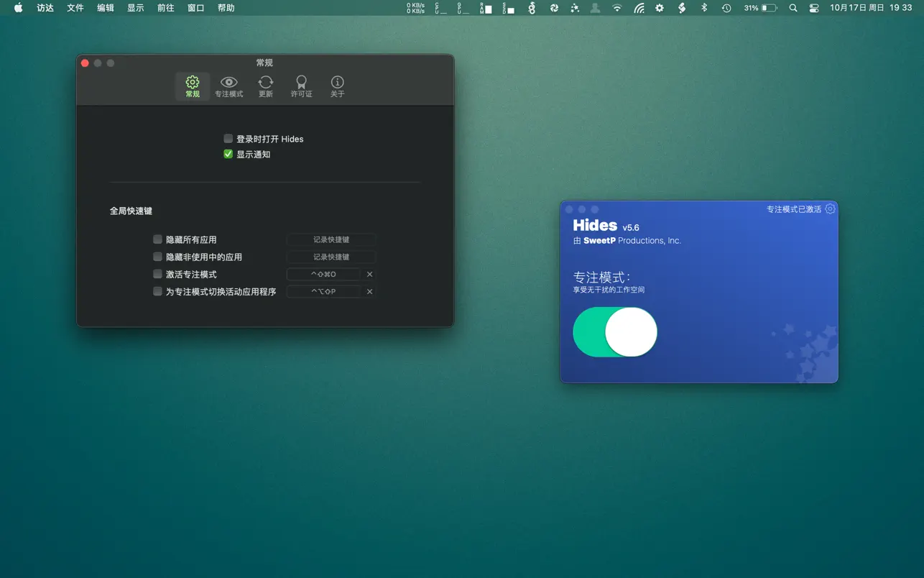The height and width of the screenshot is (578, 924).
Task: Click the SSD monitor menu bar icon
Action: (509, 8)
